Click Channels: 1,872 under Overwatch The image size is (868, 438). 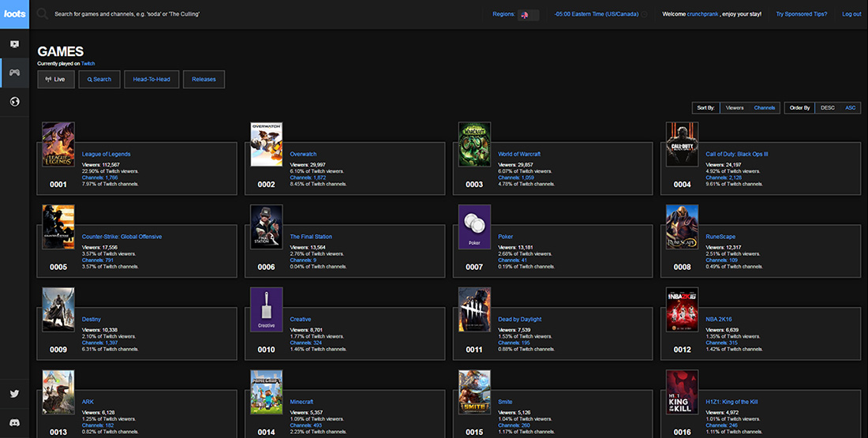click(x=309, y=178)
